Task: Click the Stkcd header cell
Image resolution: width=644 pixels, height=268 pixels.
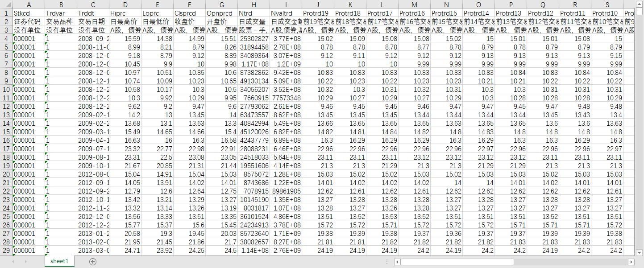Action: click(29, 13)
